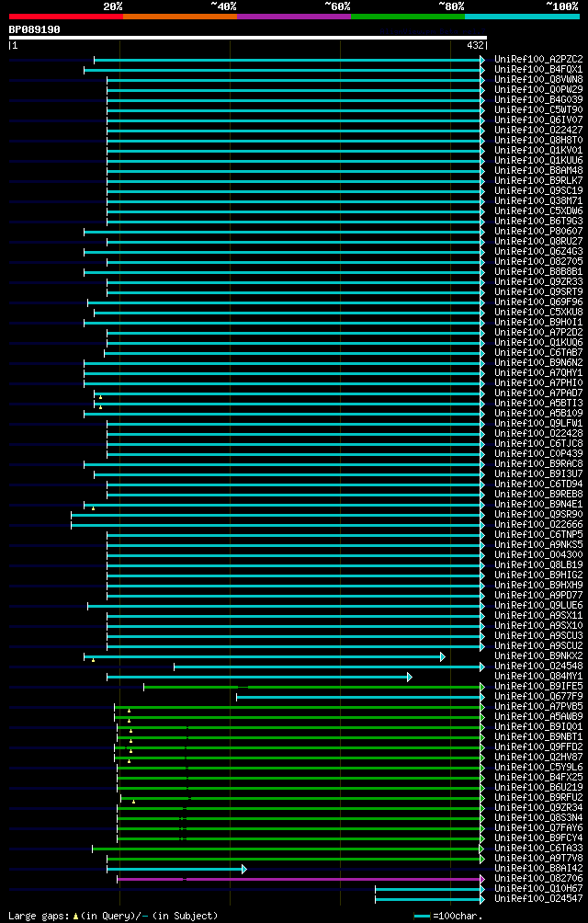Image resolution: width=588 pixels, height=923 pixels.
Task: Open UniRef100_A9NKS5 entry
Action: [x=538, y=545]
